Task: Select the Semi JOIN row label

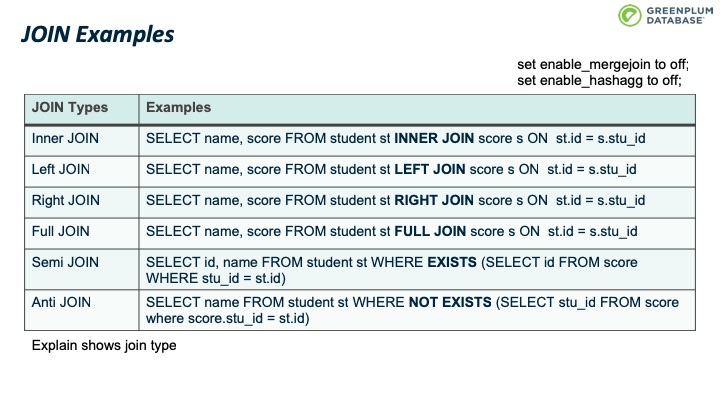Action: [x=65, y=262]
